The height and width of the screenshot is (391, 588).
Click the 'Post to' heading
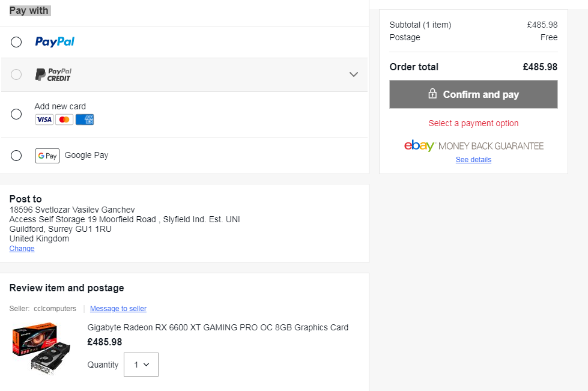tap(25, 199)
